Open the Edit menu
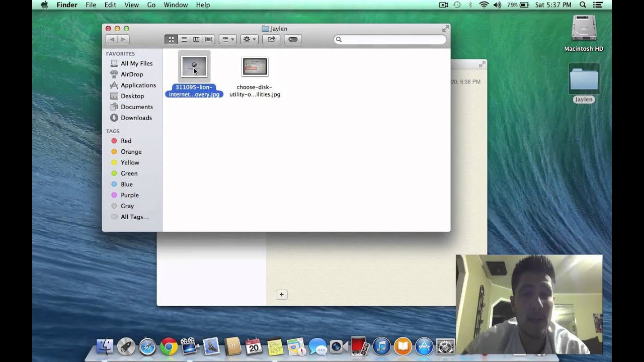The width and height of the screenshot is (644, 362). pyautogui.click(x=110, y=5)
